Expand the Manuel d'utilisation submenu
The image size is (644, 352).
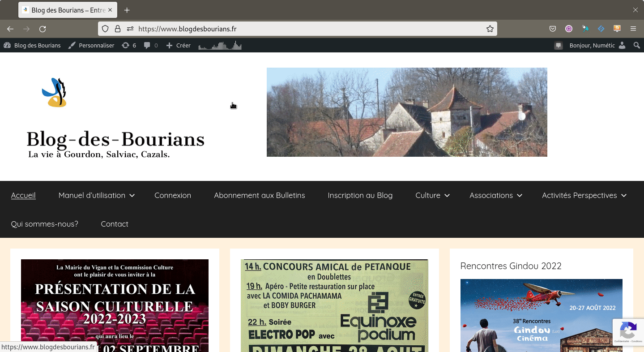132,196
